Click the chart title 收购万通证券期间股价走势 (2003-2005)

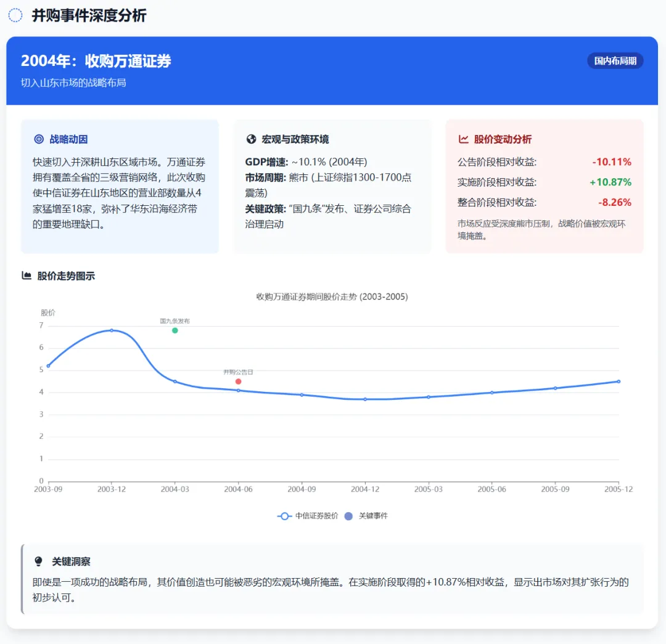[x=332, y=297]
